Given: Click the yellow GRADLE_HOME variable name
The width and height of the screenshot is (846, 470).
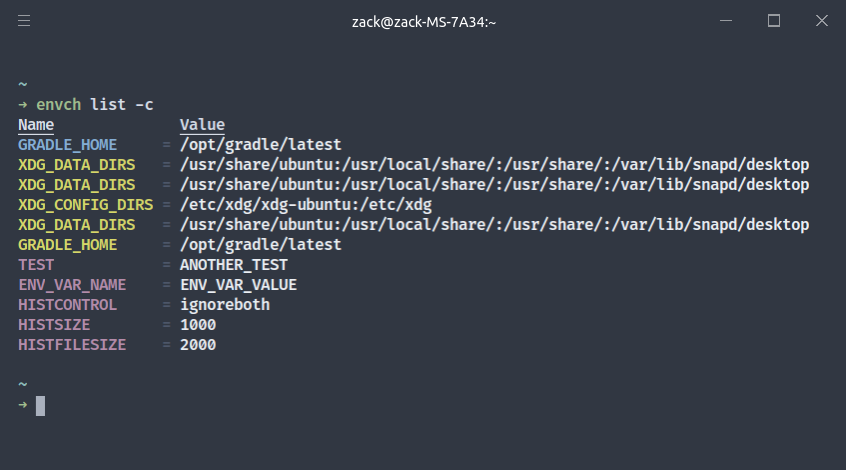Looking at the screenshot, I should (x=67, y=244).
